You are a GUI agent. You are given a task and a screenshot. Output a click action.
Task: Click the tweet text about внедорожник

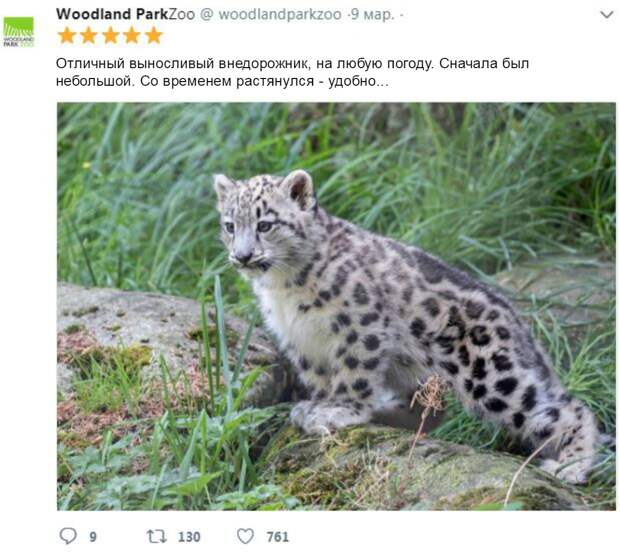click(293, 72)
